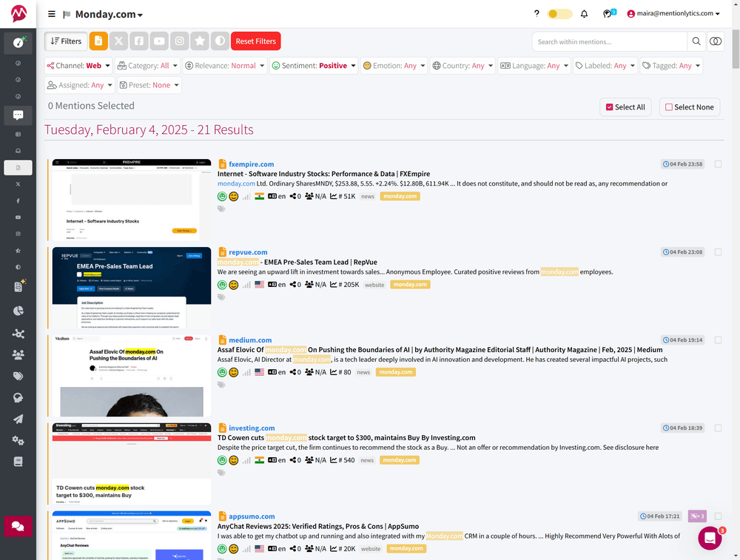Open the Tagged: Any dropdown
Image resolution: width=740 pixels, height=560 pixels.
point(671,66)
